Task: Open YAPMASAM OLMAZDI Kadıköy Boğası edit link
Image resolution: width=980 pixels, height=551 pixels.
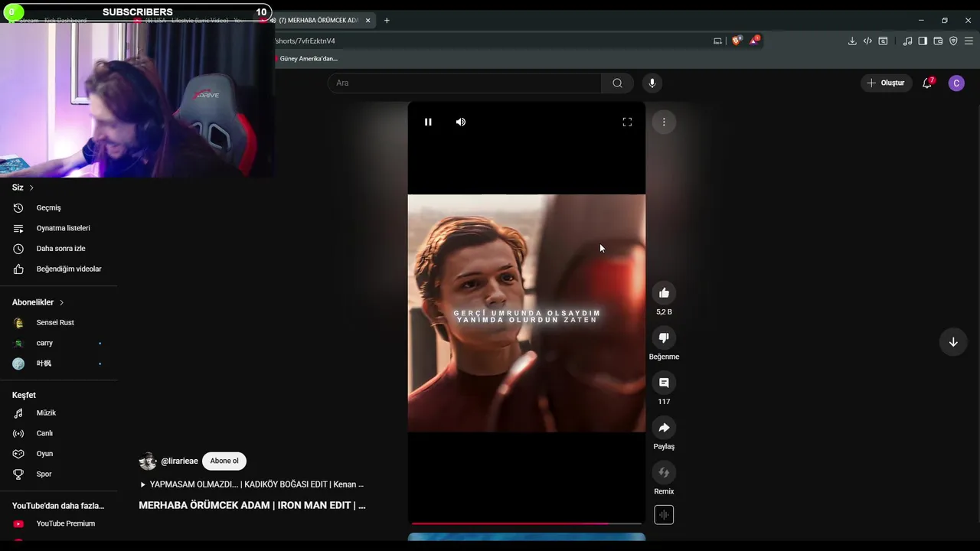Action: pyautogui.click(x=252, y=484)
